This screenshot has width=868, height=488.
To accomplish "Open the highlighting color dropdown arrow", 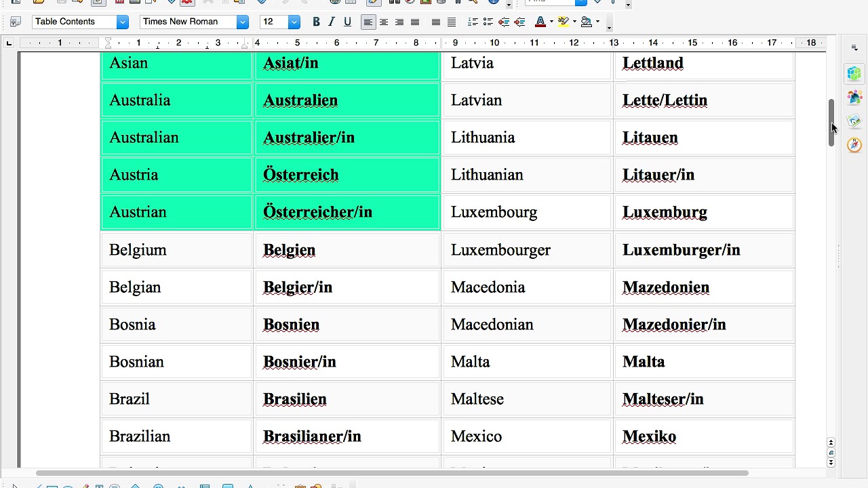I will pyautogui.click(x=574, y=22).
